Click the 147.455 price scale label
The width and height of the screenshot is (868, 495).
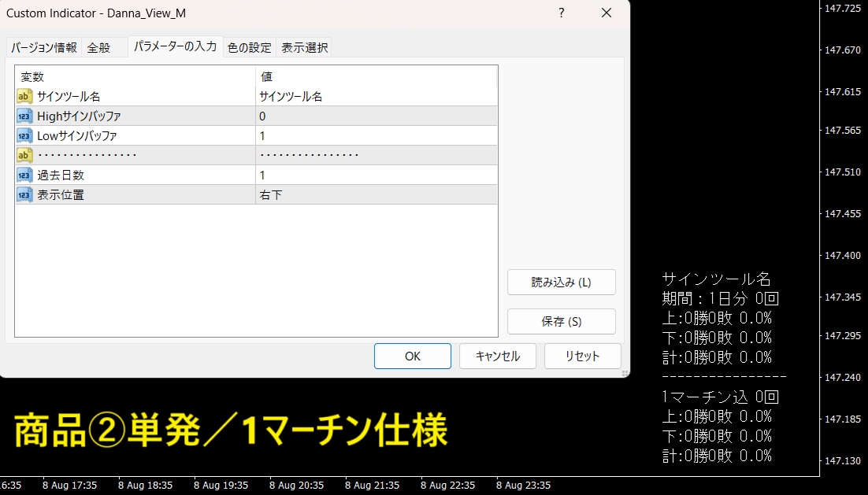(x=843, y=213)
